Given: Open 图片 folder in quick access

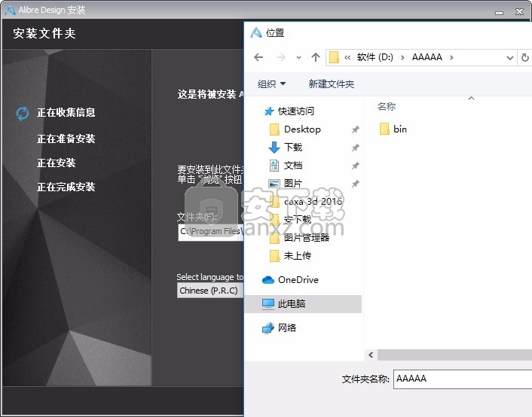Looking at the screenshot, I should (x=293, y=184).
